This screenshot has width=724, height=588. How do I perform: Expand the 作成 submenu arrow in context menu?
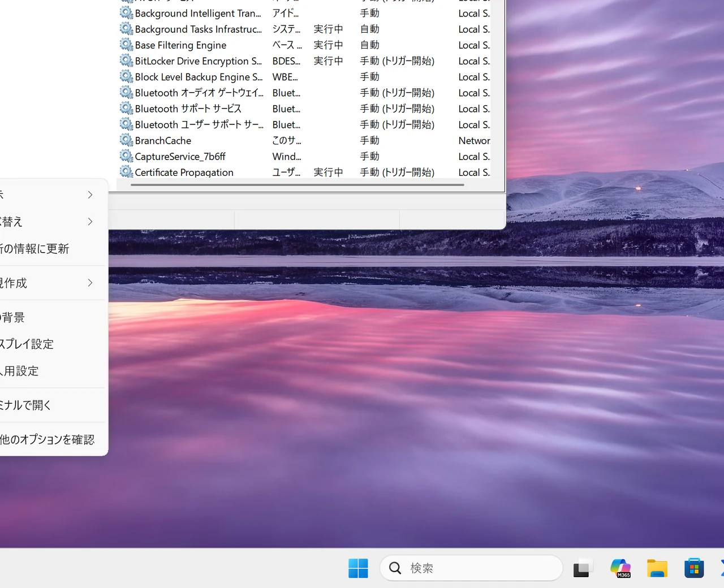[x=90, y=283]
